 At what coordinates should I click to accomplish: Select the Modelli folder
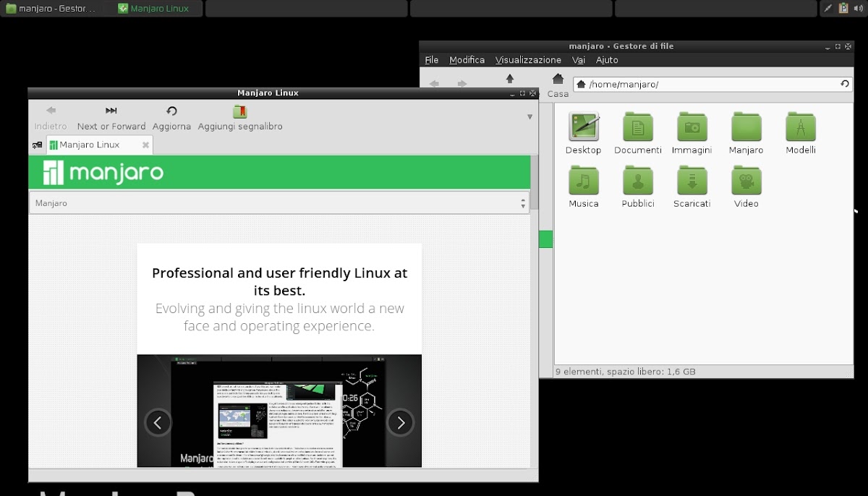tap(801, 127)
